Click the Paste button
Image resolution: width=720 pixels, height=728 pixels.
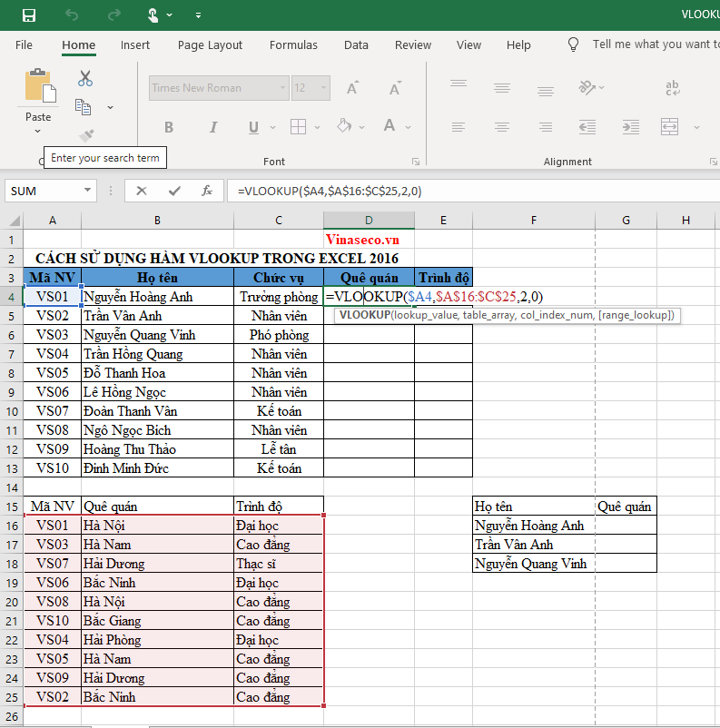(38, 91)
